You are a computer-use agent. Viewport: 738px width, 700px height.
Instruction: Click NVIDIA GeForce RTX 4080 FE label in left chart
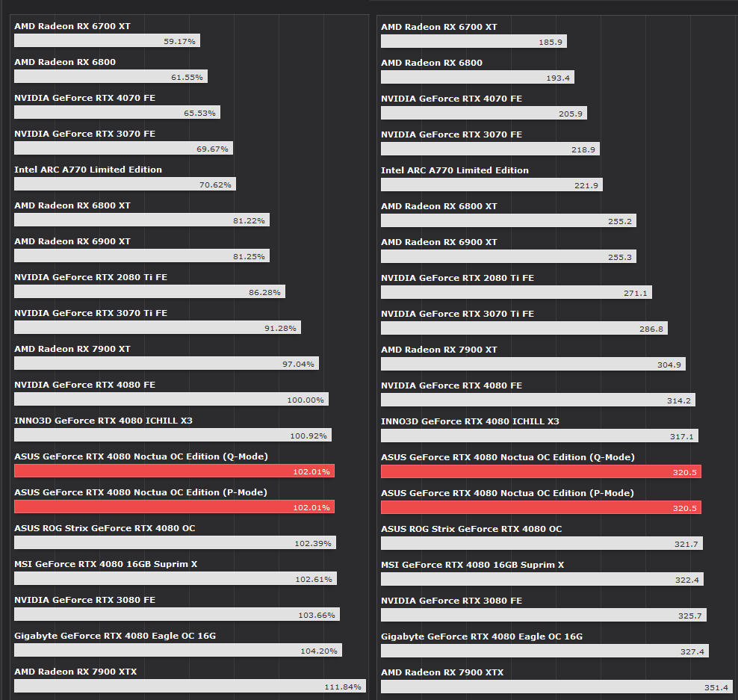click(x=84, y=385)
